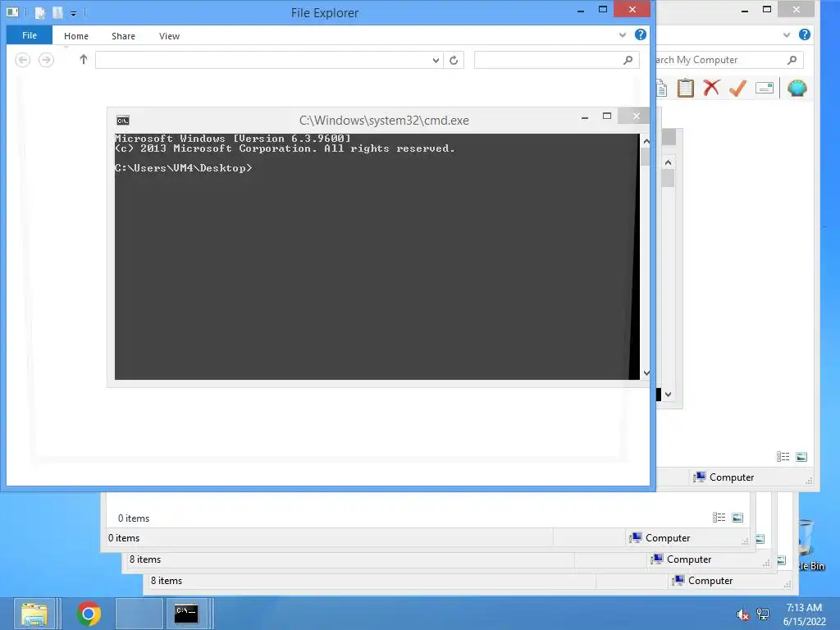The height and width of the screenshot is (630, 840).
Task: Click the red X delete icon
Action: click(711, 87)
